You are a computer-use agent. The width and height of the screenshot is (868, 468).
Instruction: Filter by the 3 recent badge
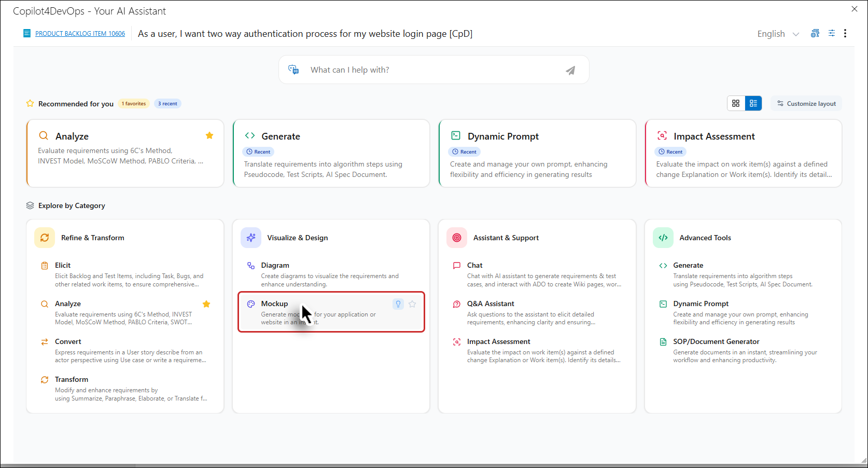(x=167, y=104)
